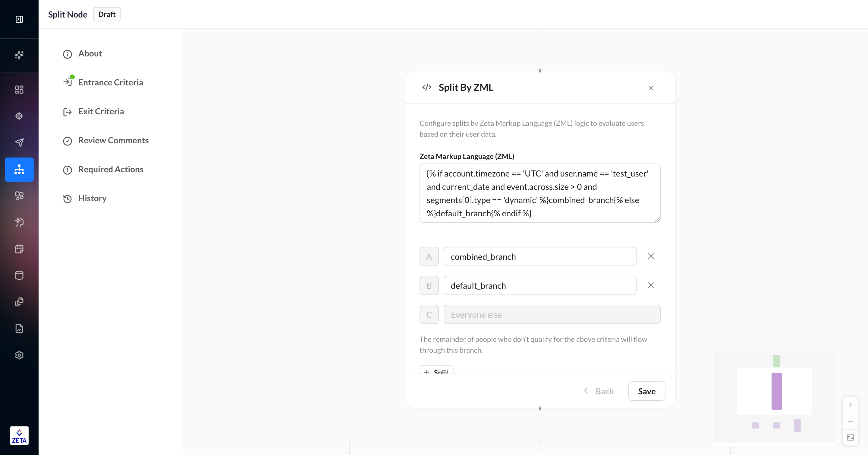Click the Zeta logo at sidebar bottom
The height and width of the screenshot is (455, 868).
[x=19, y=436]
